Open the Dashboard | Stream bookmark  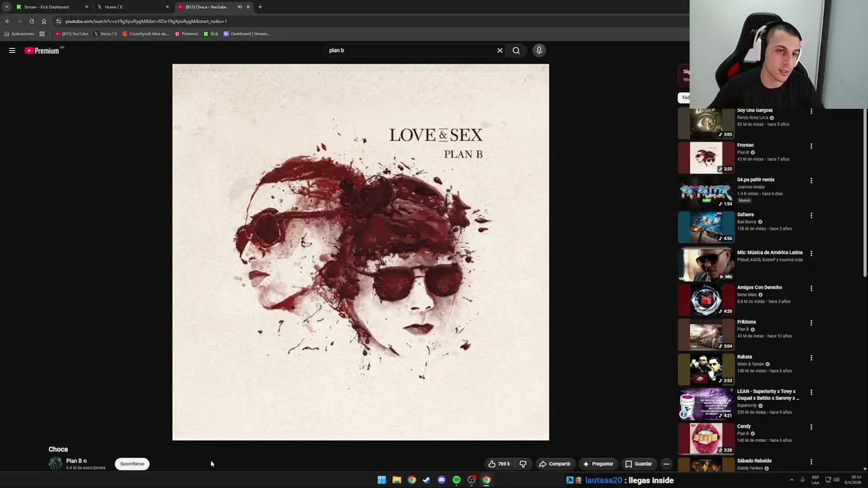pyautogui.click(x=247, y=34)
